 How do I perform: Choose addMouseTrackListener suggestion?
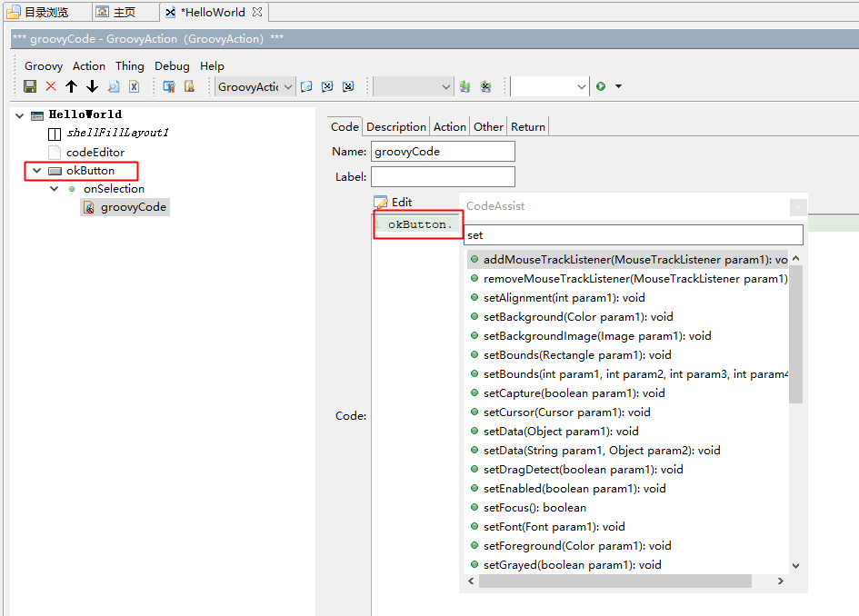point(628,260)
